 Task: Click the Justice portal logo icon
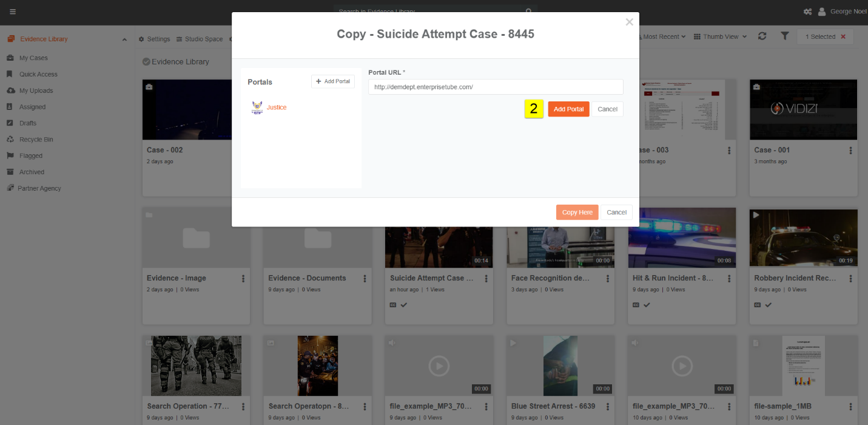pos(257,107)
